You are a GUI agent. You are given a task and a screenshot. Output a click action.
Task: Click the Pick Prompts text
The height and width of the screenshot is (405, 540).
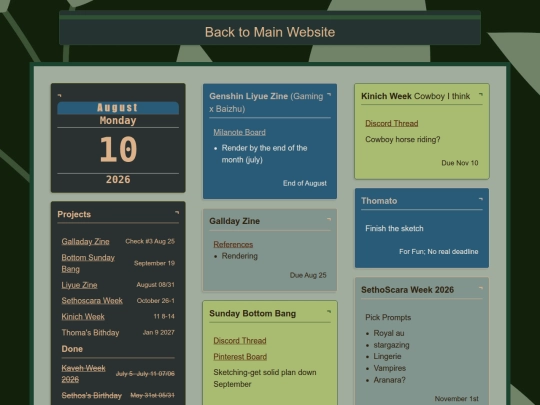388,318
